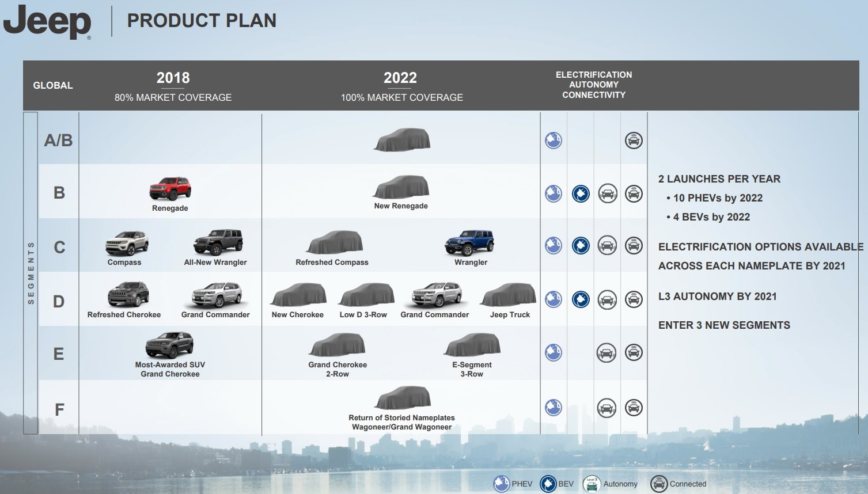Image resolution: width=868 pixels, height=494 pixels.
Task: Select the 2018 Grand Commander car image
Action: [x=217, y=295]
